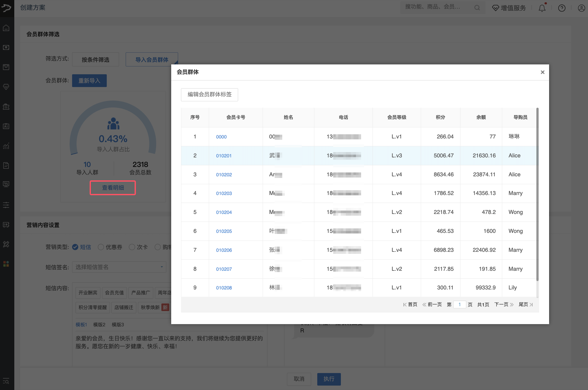The image size is (588, 390).
Task: Go to 下一页 in pagination
Action: 503,304
